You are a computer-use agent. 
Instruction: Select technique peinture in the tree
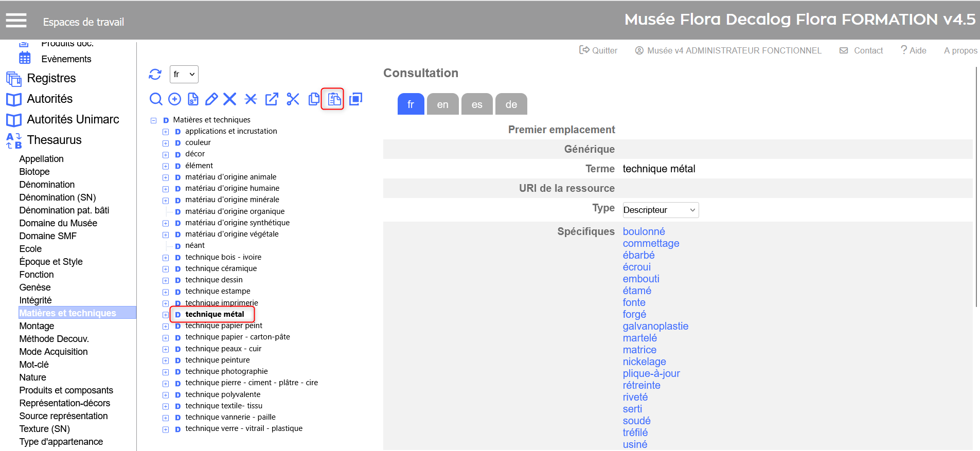[217, 360]
